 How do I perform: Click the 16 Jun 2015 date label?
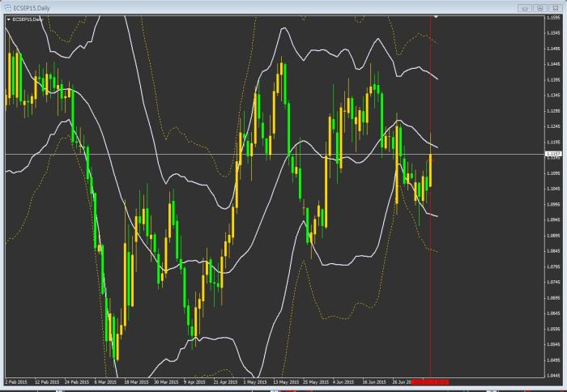click(374, 381)
